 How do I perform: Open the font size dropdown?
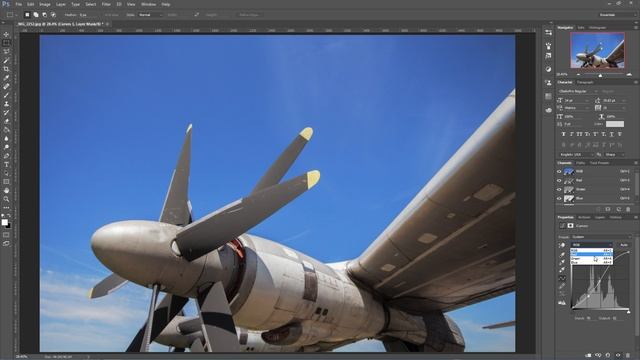click(x=576, y=100)
